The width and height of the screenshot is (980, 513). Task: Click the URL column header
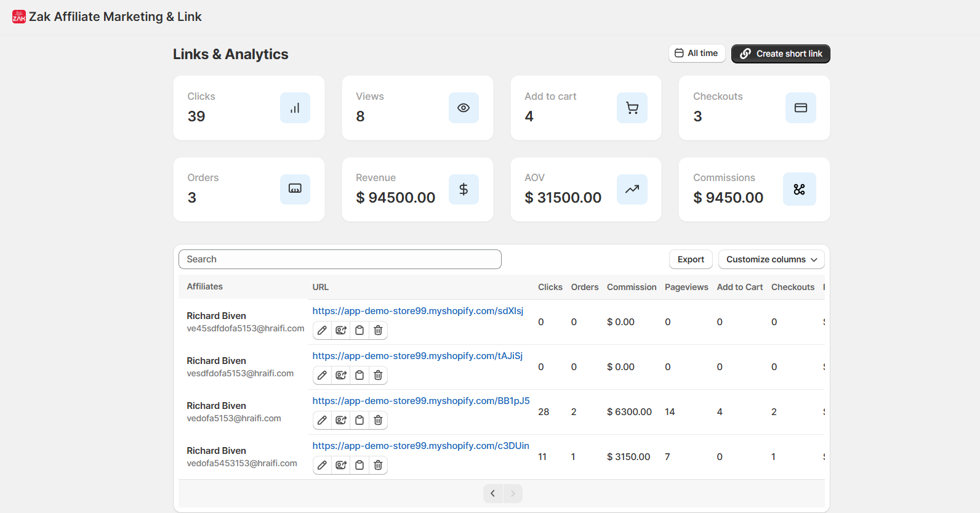pos(321,287)
